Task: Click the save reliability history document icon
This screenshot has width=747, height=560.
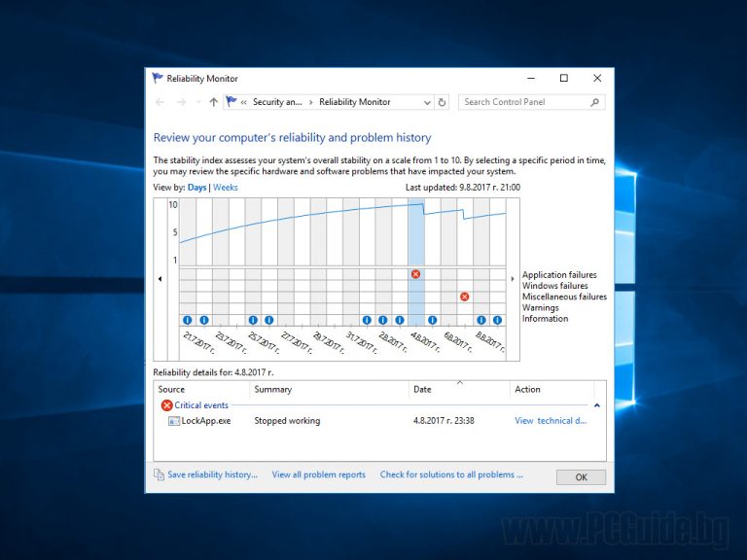Action: [159, 474]
